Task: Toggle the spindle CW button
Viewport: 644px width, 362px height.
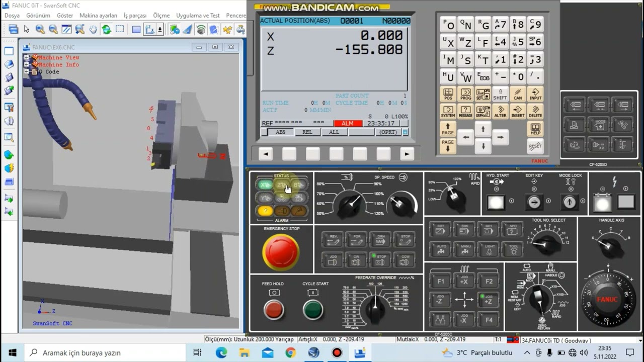Action: pyautogui.click(x=357, y=260)
